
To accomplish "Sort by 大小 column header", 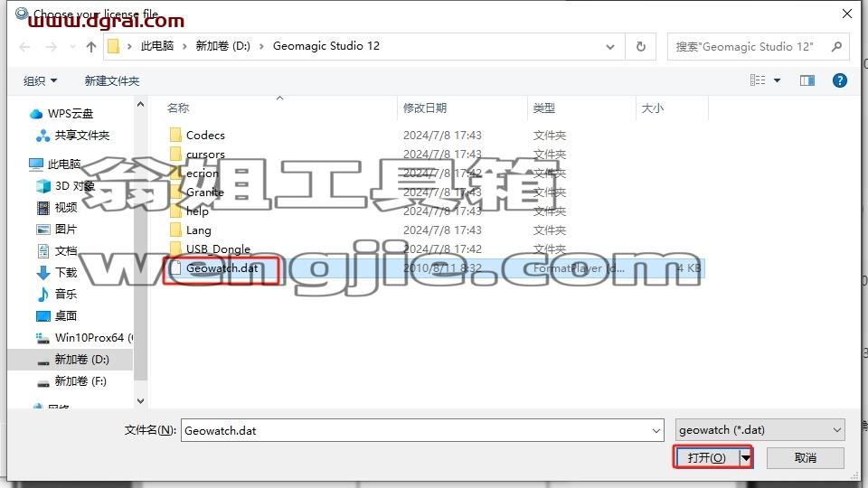I will pyautogui.click(x=652, y=108).
